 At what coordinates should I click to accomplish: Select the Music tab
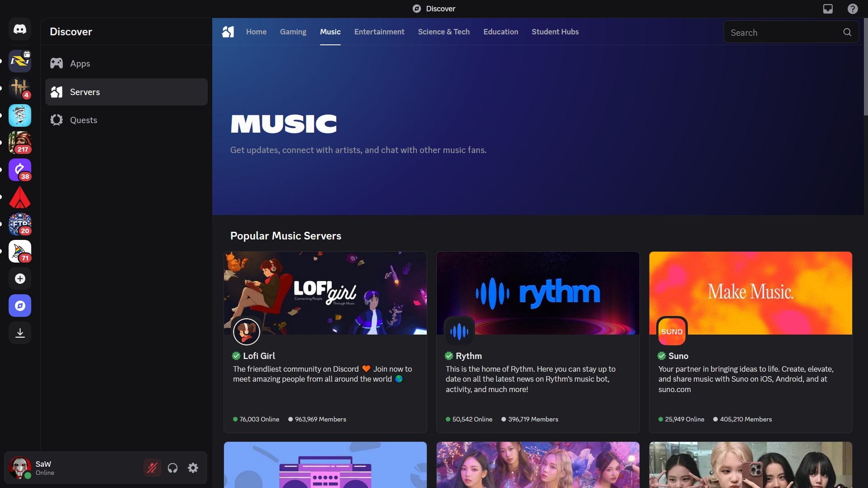[330, 32]
